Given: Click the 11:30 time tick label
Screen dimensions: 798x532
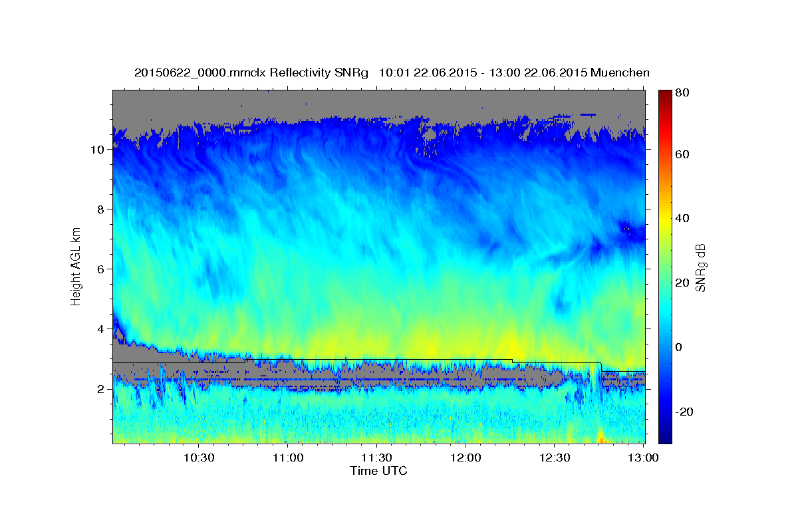Looking at the screenshot, I should tap(377, 458).
